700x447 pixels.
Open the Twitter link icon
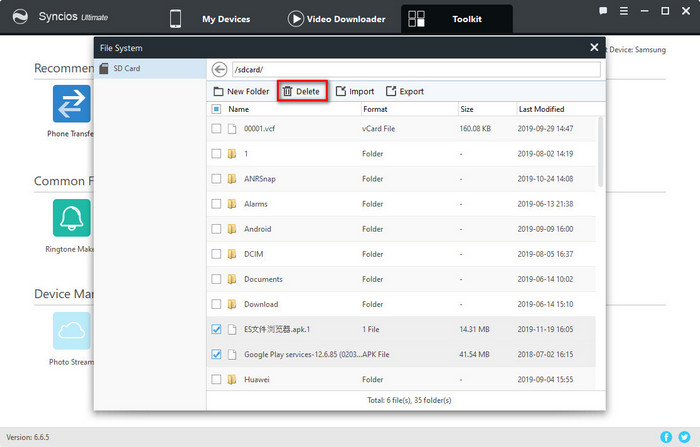pos(684,437)
